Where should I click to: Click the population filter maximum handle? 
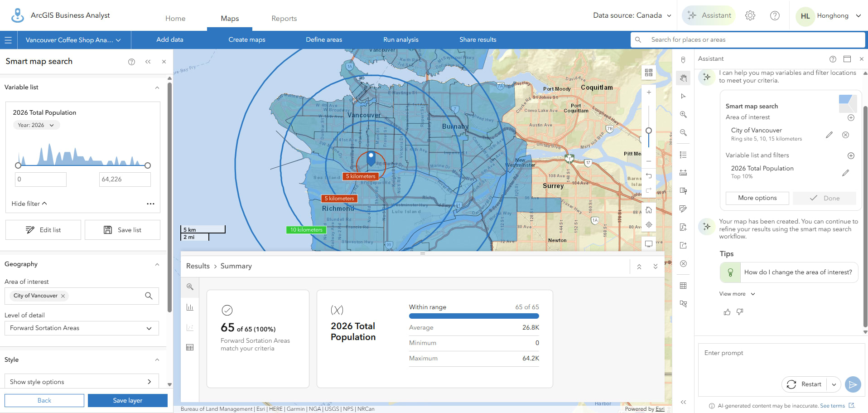[x=148, y=165]
